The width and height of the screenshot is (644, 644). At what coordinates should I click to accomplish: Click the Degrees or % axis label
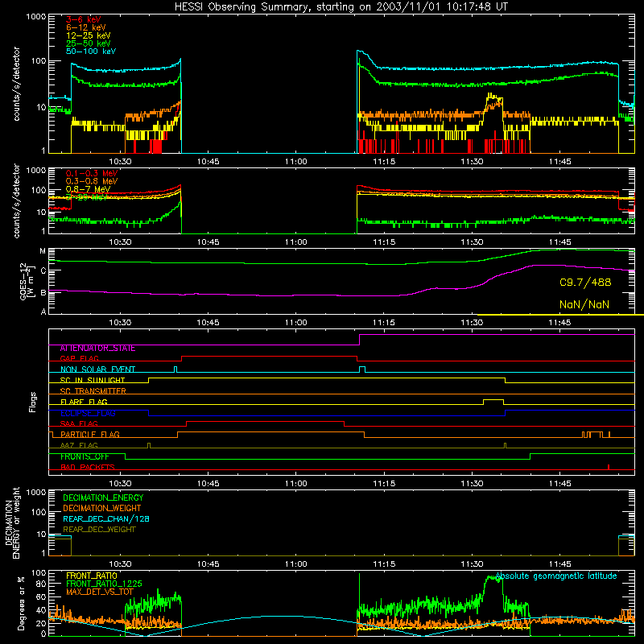pos(22,604)
